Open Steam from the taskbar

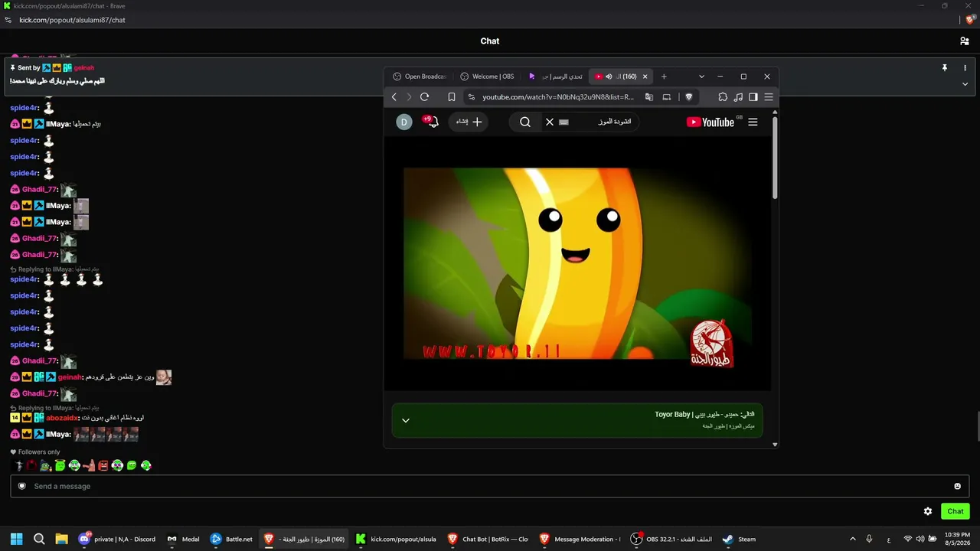(740, 539)
